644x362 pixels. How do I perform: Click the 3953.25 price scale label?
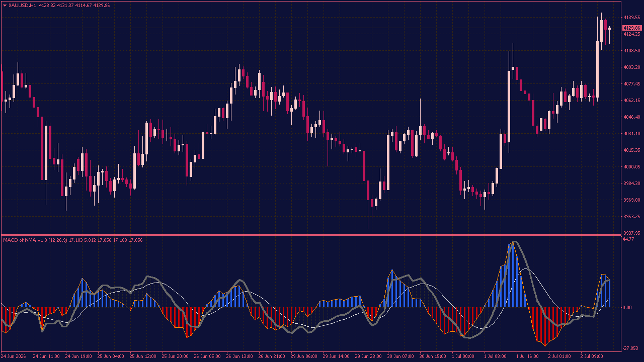631,217
